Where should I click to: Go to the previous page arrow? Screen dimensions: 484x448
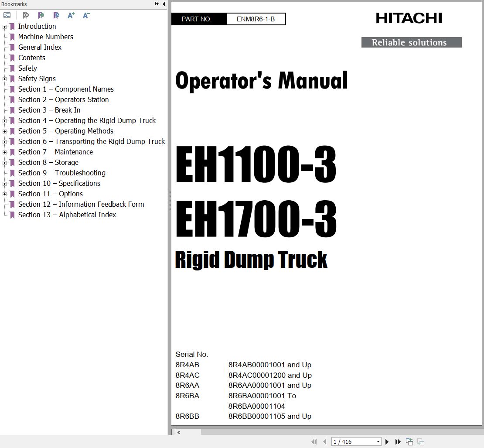click(x=325, y=441)
